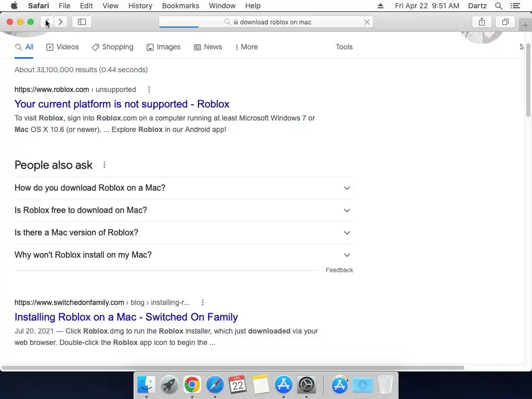Open the Downloads folder in Dock
Image resolution: width=532 pixels, height=399 pixels.
[x=363, y=385]
